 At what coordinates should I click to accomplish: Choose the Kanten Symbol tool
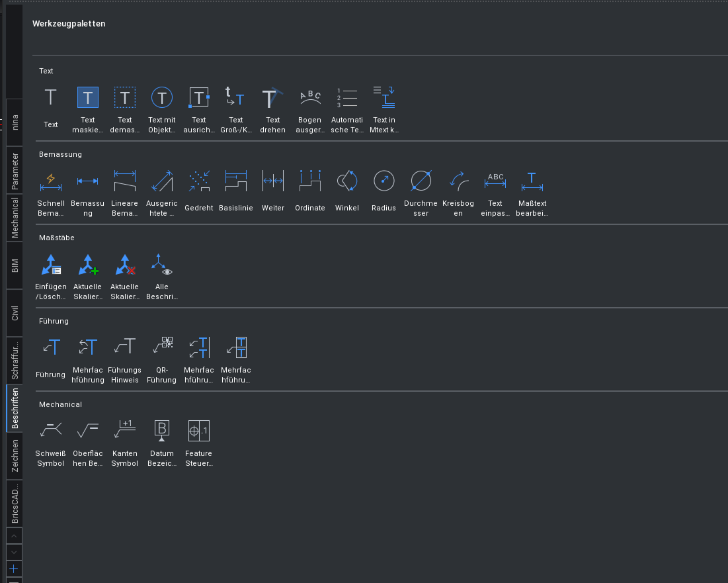pos(125,443)
